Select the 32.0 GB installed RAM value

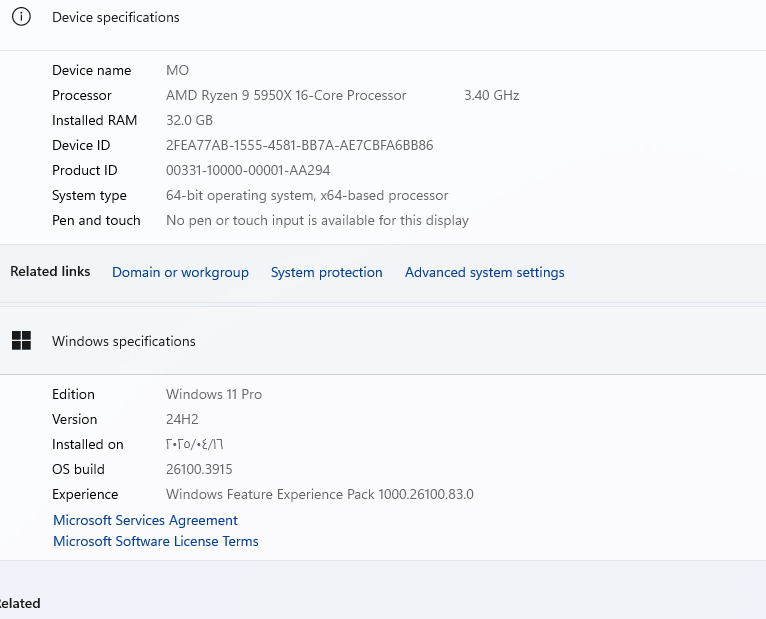click(x=189, y=120)
